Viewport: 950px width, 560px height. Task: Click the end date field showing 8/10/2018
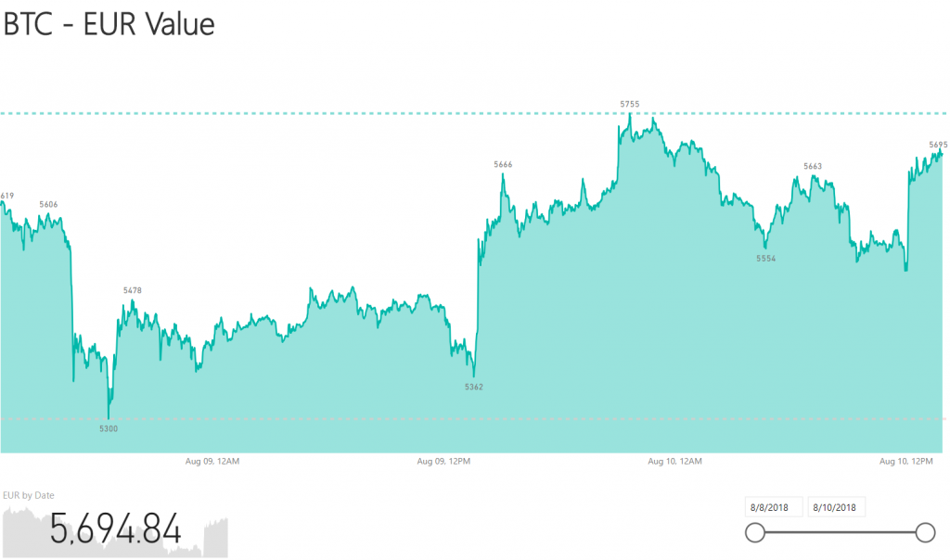(837, 507)
